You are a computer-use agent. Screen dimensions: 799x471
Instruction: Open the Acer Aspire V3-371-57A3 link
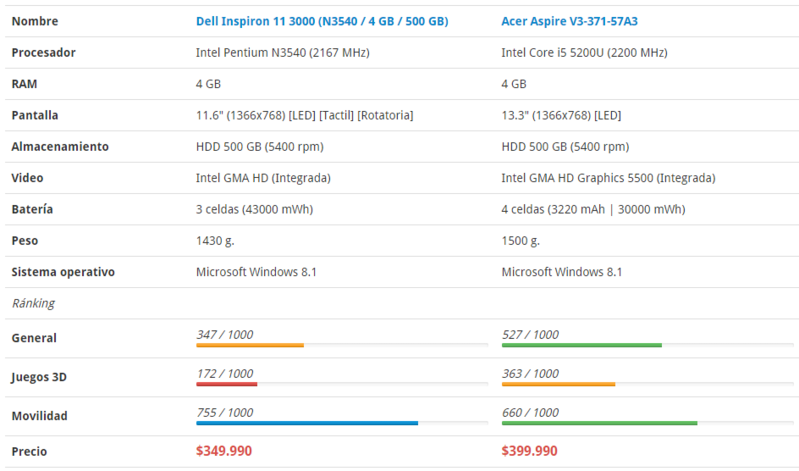coord(569,21)
